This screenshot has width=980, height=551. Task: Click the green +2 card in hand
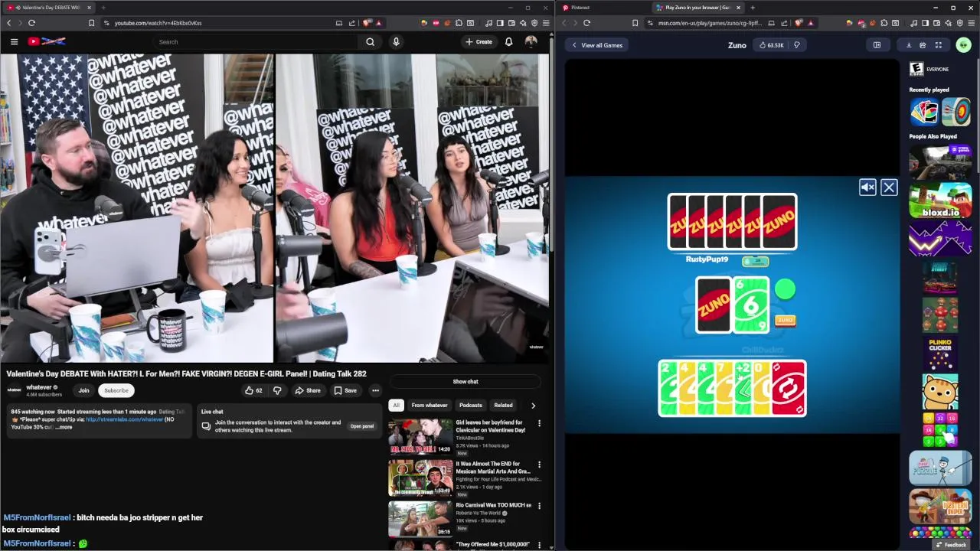(x=743, y=389)
